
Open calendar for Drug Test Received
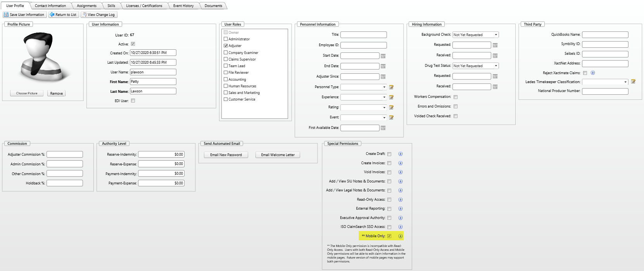pos(495,87)
